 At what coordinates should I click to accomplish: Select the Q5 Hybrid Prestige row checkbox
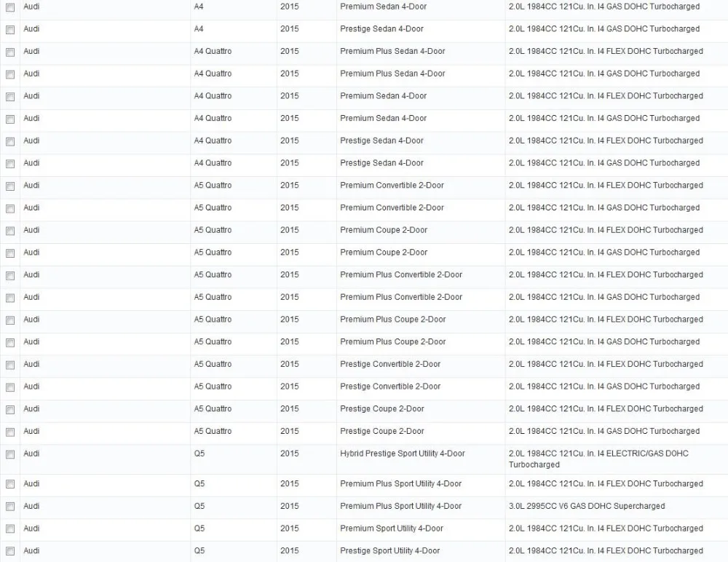click(10, 455)
